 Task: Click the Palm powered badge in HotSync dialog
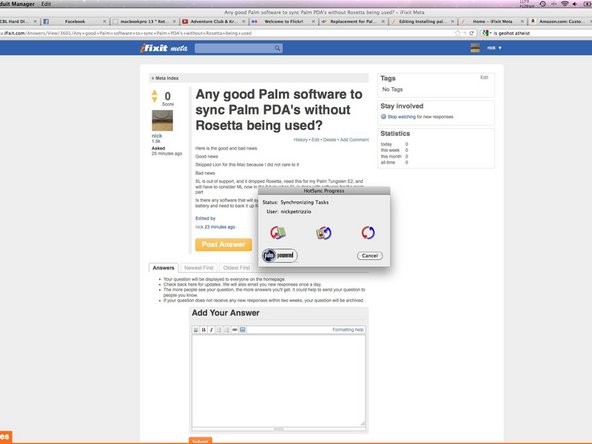pyautogui.click(x=280, y=256)
